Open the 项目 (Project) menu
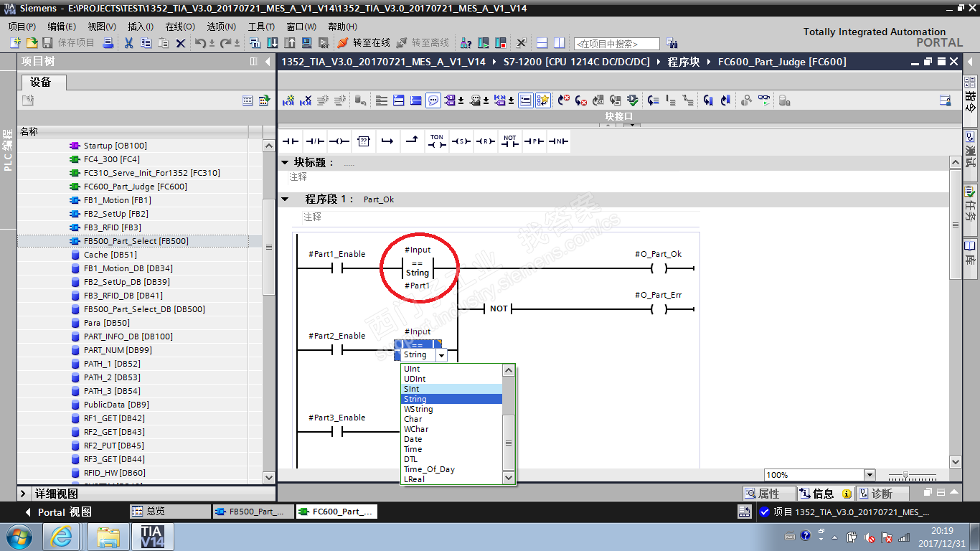The width and height of the screenshot is (980, 551). tap(22, 27)
